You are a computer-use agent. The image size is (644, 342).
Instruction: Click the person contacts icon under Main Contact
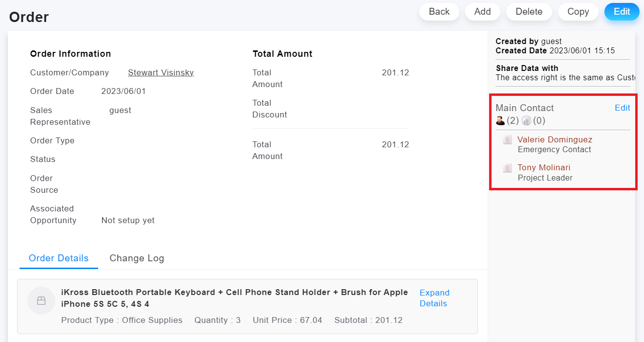tap(500, 120)
